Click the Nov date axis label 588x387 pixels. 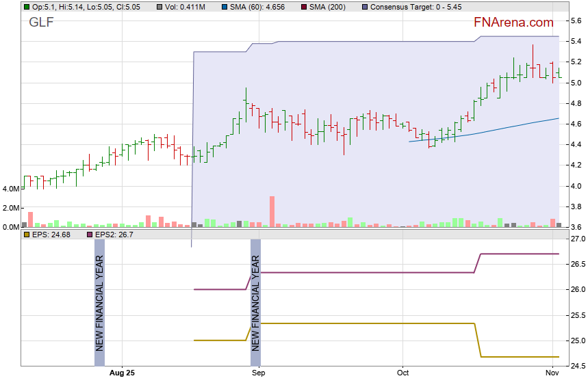553,373
